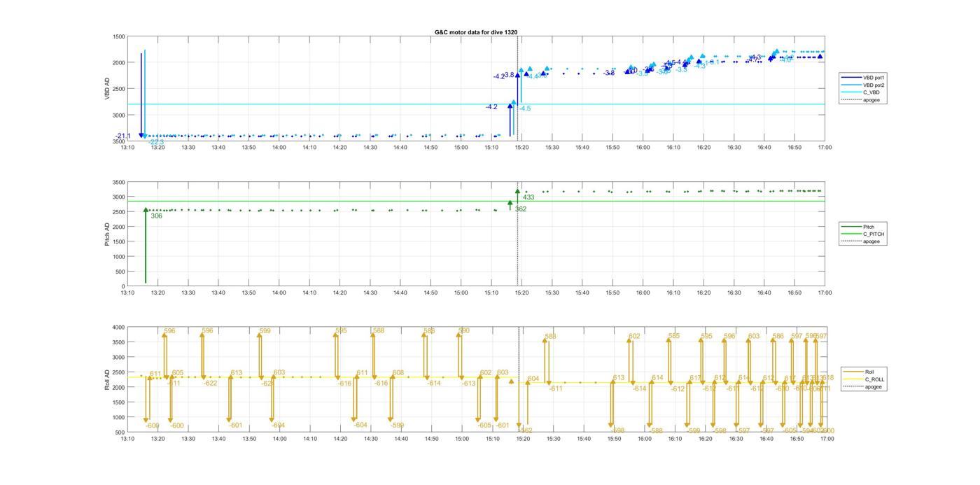The height and width of the screenshot is (485, 980).
Task: Click the '362' label in the Pitch plot
Action: 521,209
